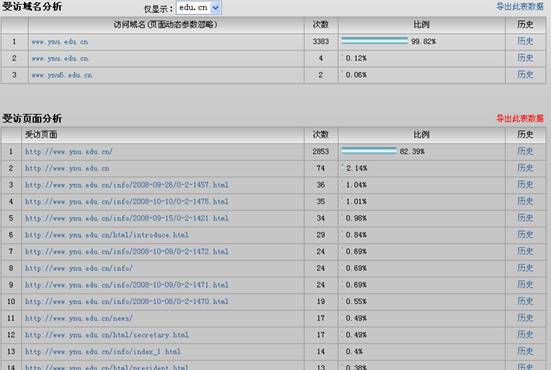
Task: Open the www.ynu.edu.cn/info/ page link
Action: coord(79,268)
